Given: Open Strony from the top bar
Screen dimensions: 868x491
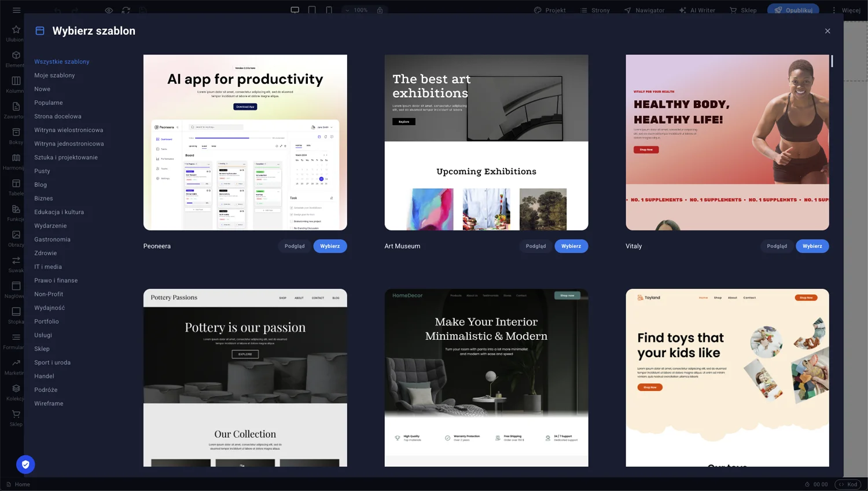Looking at the screenshot, I should (595, 10).
